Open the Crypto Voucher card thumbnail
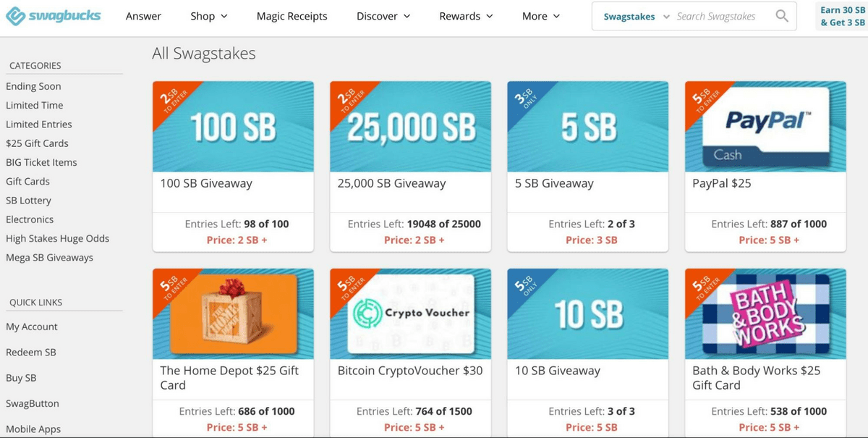This screenshot has height=438, width=868. [411, 313]
